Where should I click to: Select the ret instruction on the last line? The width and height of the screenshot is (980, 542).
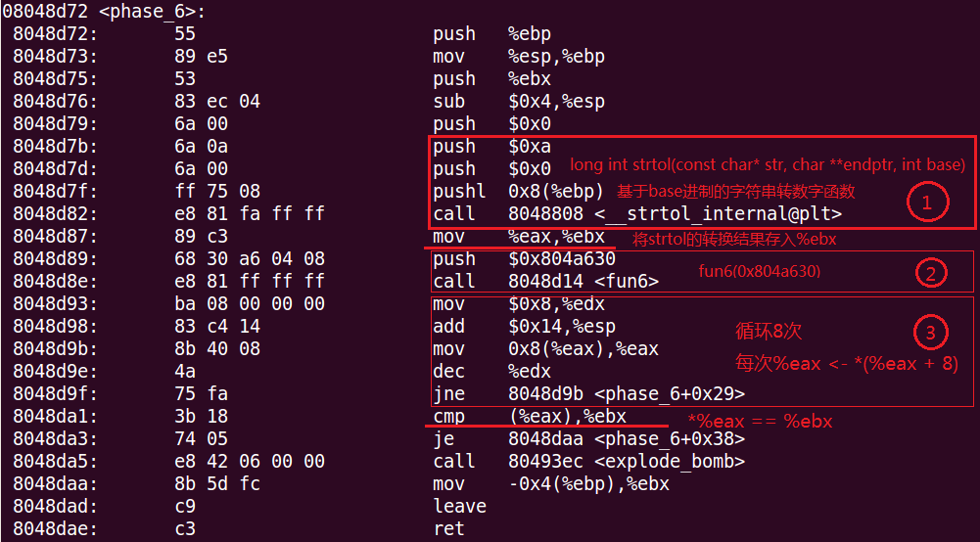448,528
